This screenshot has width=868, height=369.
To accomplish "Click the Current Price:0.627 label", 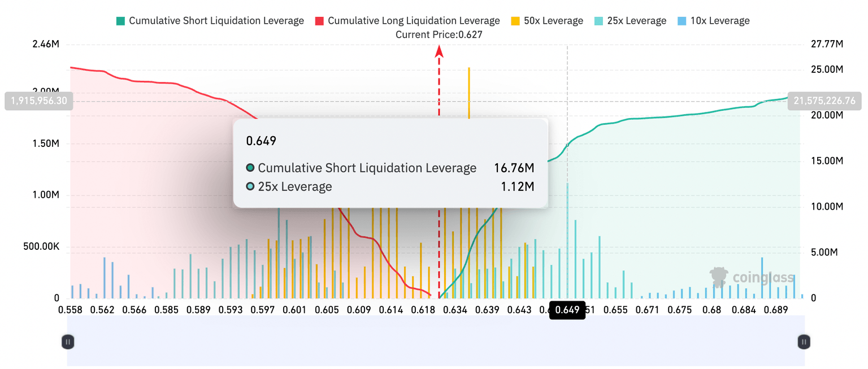I will point(439,34).
